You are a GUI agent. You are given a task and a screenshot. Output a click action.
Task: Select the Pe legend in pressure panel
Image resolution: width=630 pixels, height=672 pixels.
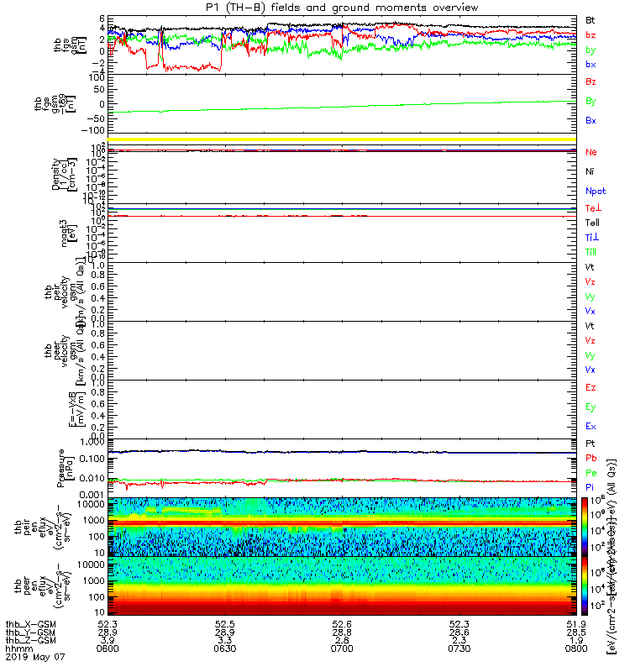tap(591, 473)
